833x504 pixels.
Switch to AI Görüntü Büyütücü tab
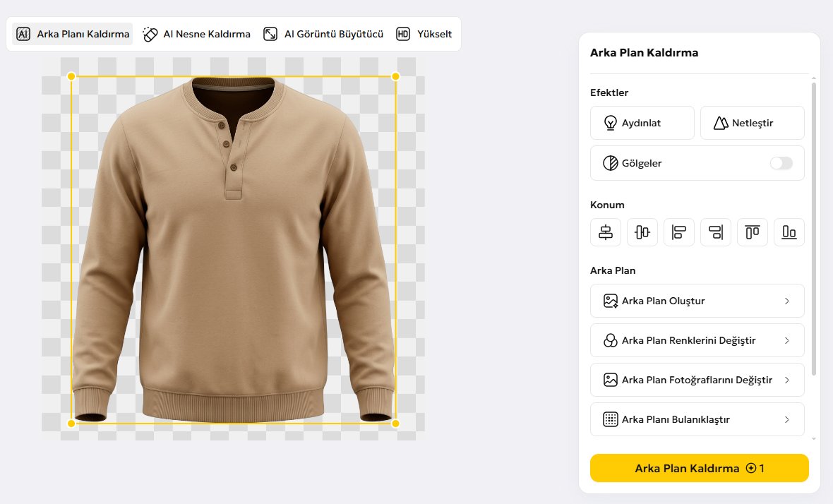click(x=323, y=34)
